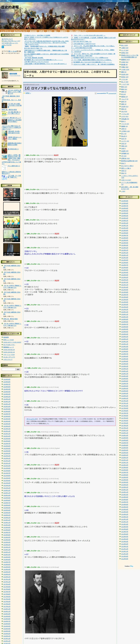This screenshot has height=644, width=140.
Task: Click the >>36 reply anchor
Action: click(x=26, y=452)
